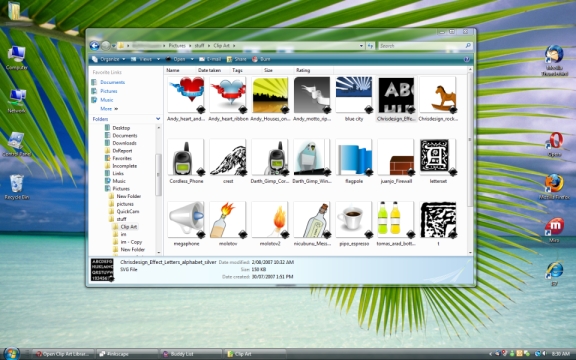Sort files by the Name column header
576x360 pixels.
179,70
